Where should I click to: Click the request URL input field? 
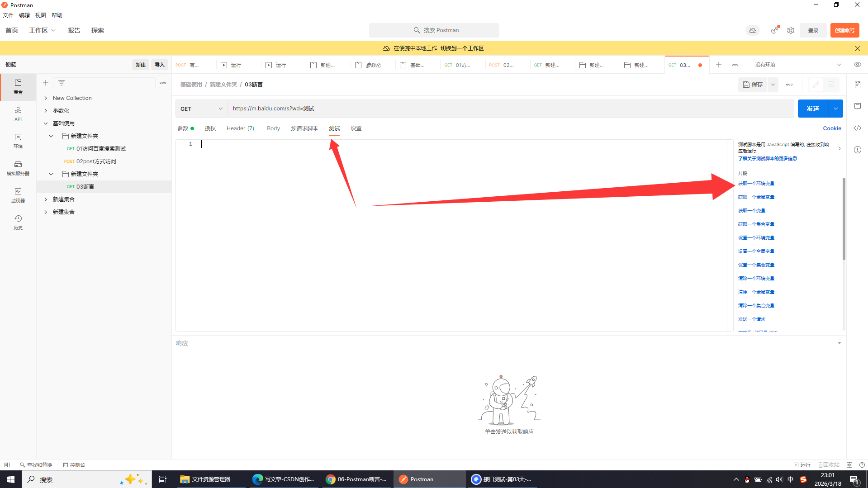pyautogui.click(x=511, y=109)
